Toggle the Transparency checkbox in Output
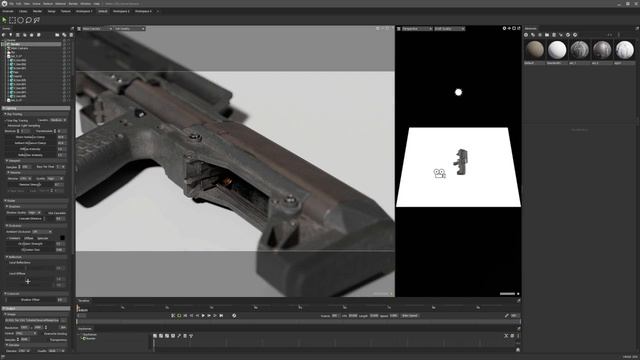This screenshot has height=360, width=640. point(48,340)
